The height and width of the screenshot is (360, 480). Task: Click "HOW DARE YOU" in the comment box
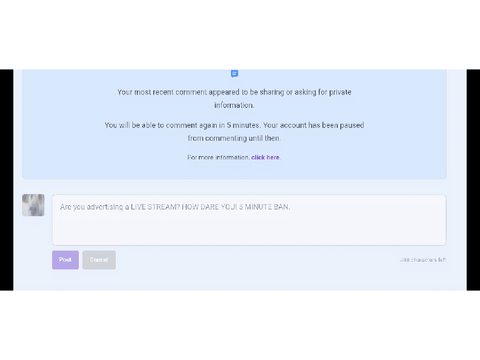coord(209,207)
